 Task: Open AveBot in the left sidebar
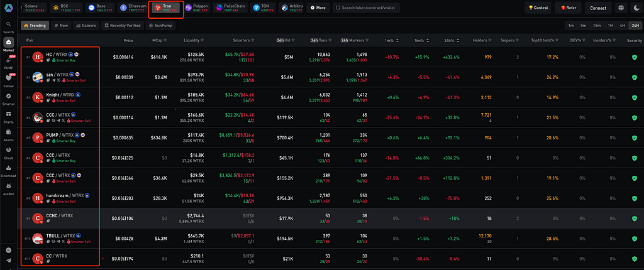pyautogui.click(x=9, y=188)
